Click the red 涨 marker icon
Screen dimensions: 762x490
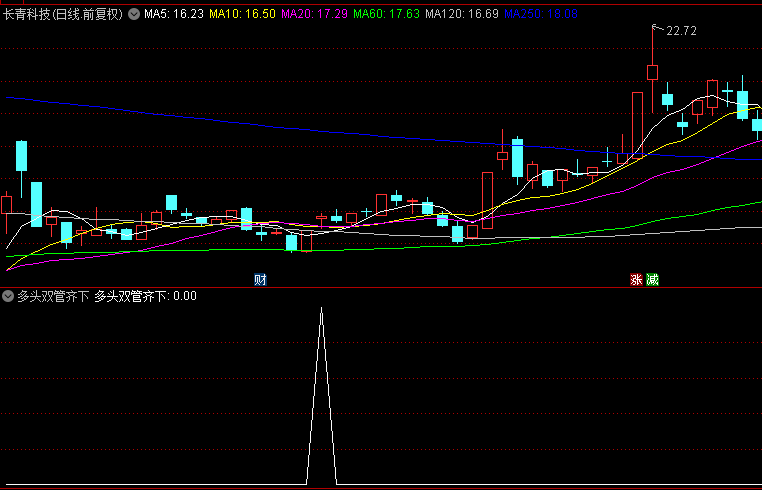point(636,280)
